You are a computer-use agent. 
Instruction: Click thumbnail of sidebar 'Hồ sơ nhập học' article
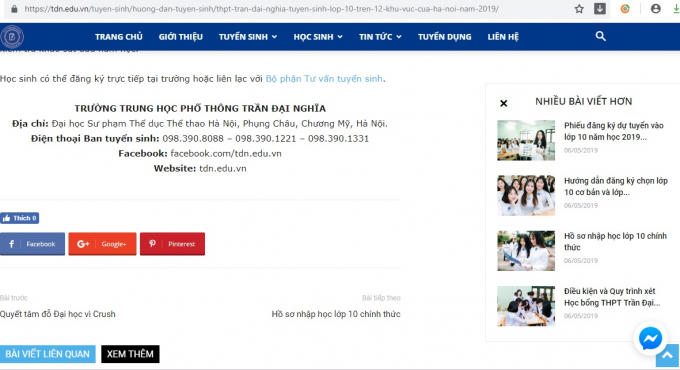pyautogui.click(x=526, y=251)
